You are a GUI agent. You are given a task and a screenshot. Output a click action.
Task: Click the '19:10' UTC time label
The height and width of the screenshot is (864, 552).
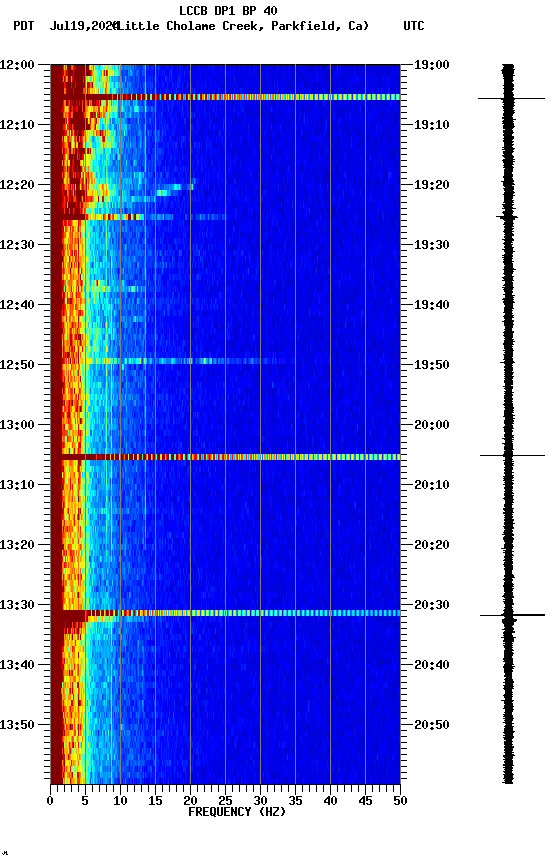[432, 125]
